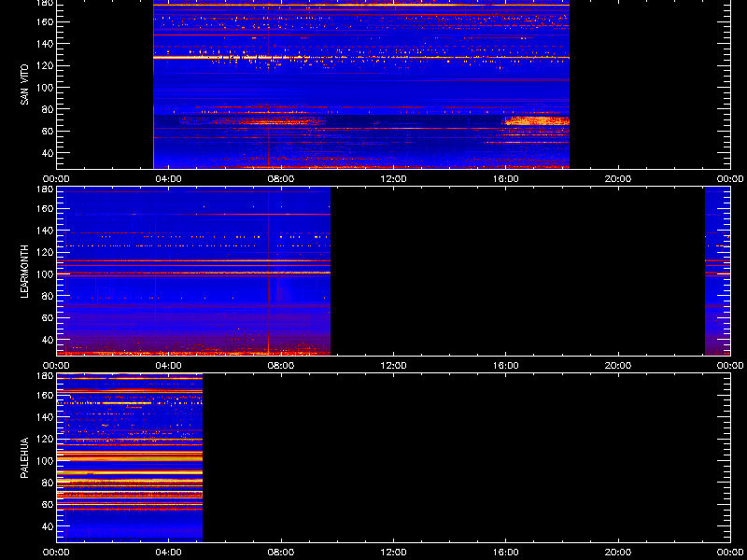Select the 160 tick on Learmonth axis

46,208
